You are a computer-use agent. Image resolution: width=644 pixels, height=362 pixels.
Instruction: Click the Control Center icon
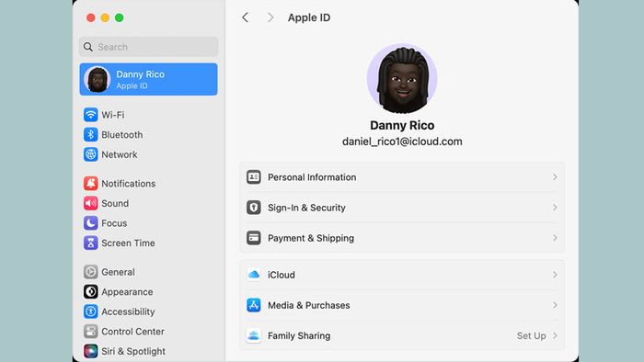click(x=91, y=332)
